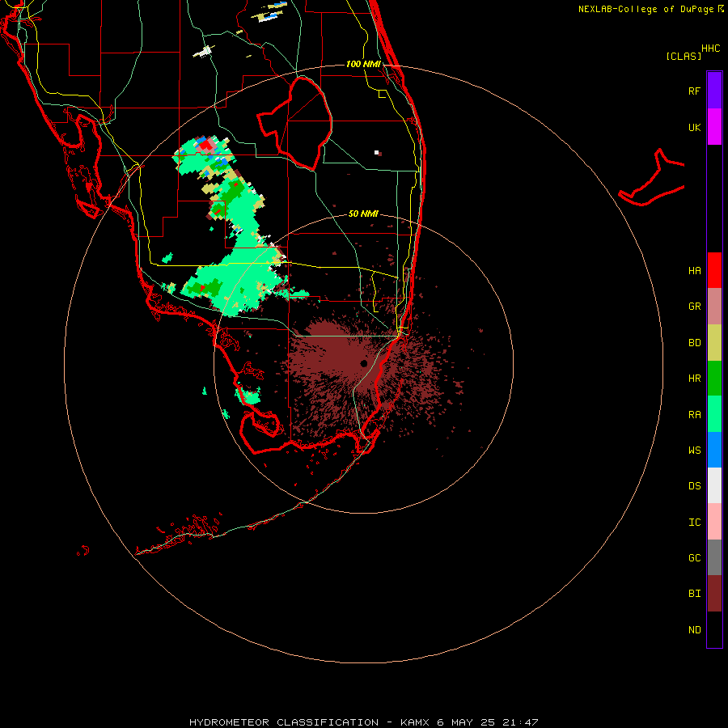Click the RF legend label
The image size is (728, 728).
point(694,91)
